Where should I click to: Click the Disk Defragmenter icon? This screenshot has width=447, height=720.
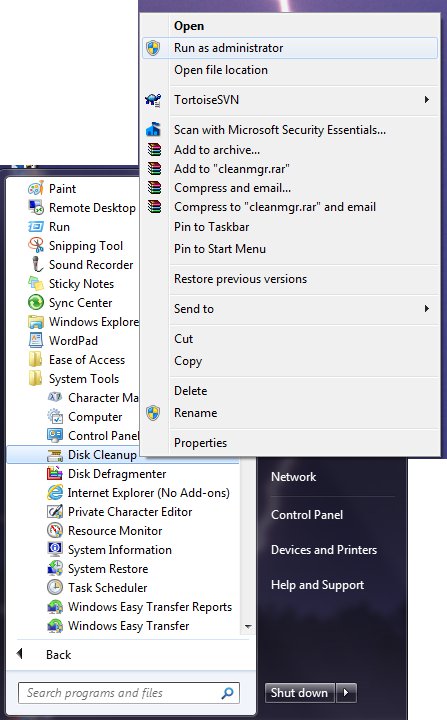55,473
